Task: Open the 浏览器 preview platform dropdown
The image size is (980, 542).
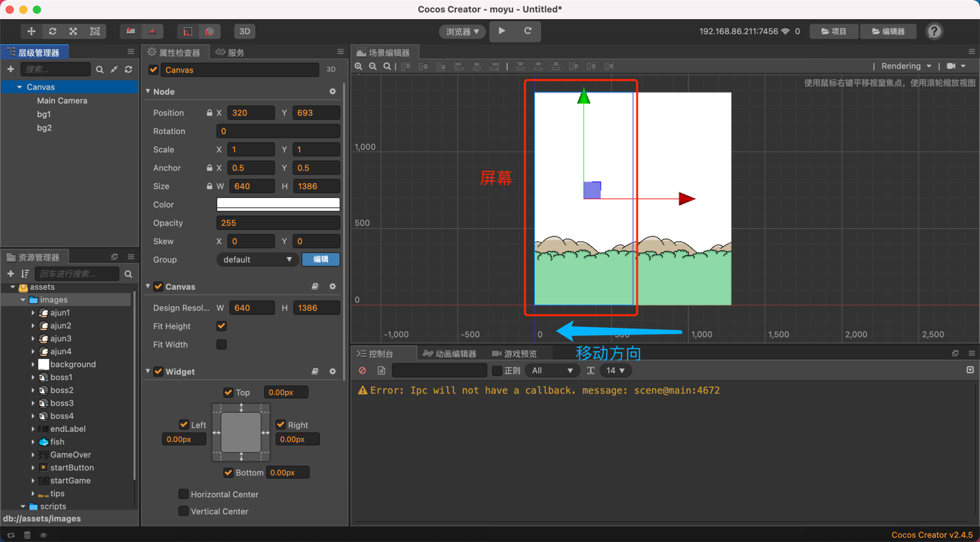Action: 463,31
